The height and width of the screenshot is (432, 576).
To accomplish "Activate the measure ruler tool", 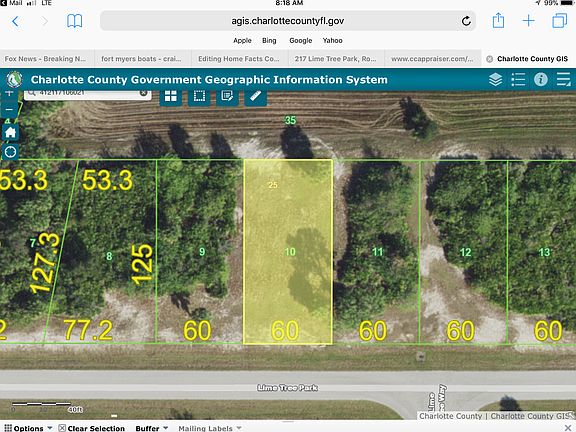I will 255,97.
